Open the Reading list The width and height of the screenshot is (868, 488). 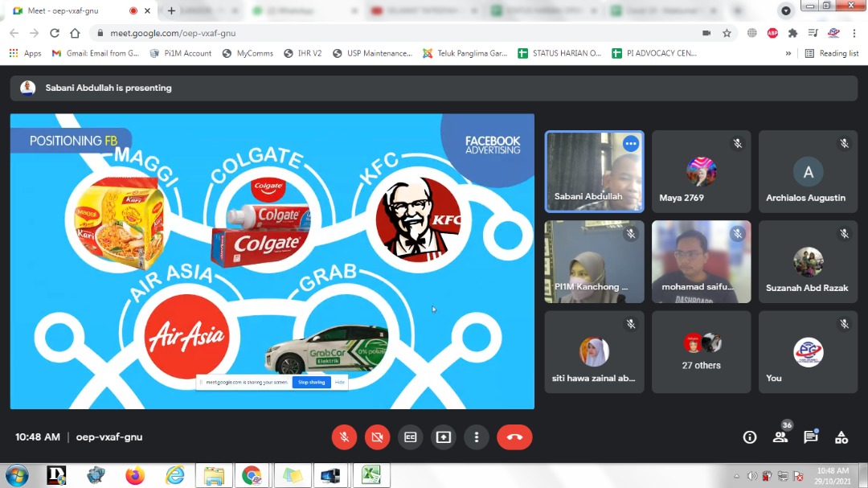[832, 53]
